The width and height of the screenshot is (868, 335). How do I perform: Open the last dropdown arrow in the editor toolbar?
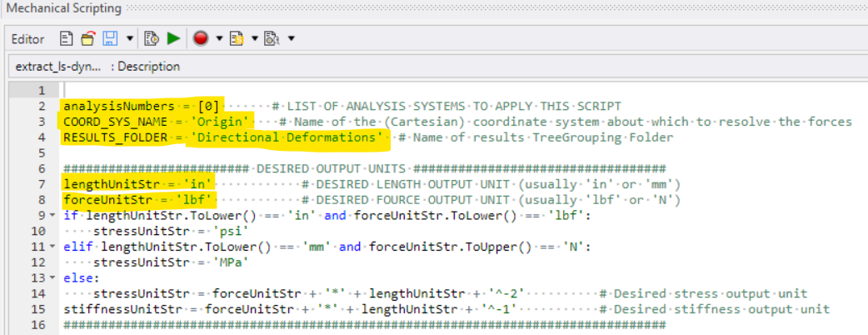291,39
